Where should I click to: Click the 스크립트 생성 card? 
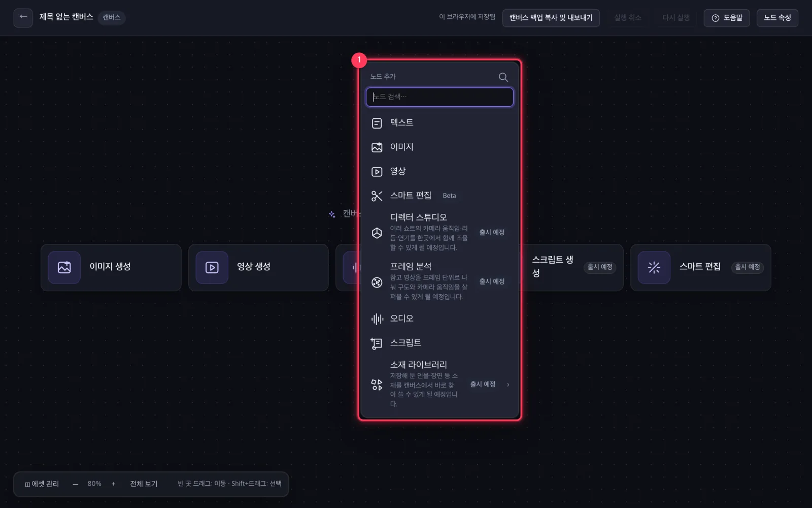click(x=572, y=267)
